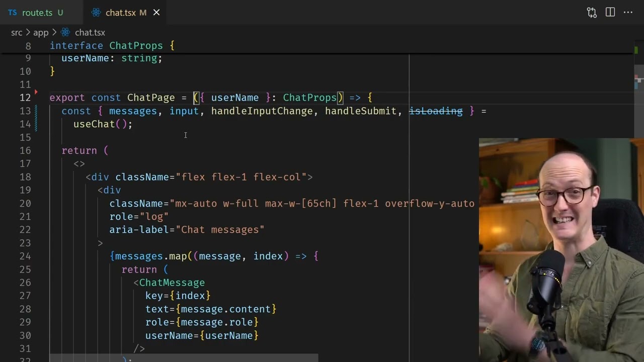Click the ChatMessage component tag

click(172, 283)
